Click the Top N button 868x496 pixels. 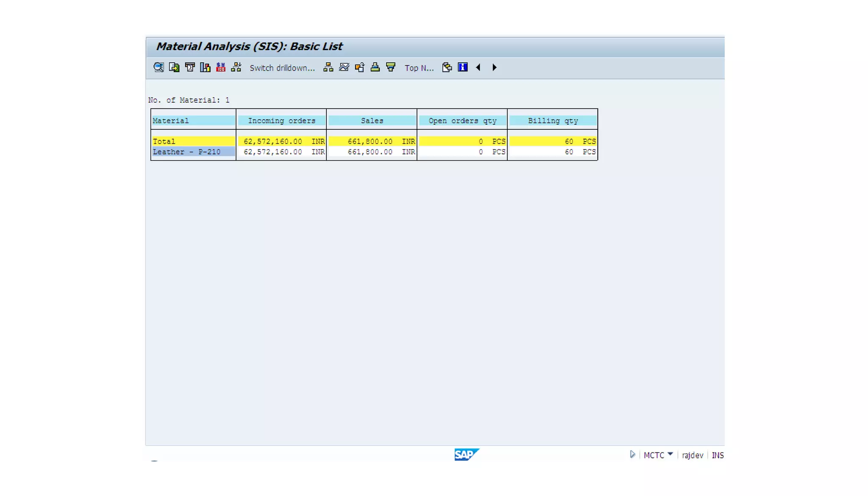pos(419,68)
